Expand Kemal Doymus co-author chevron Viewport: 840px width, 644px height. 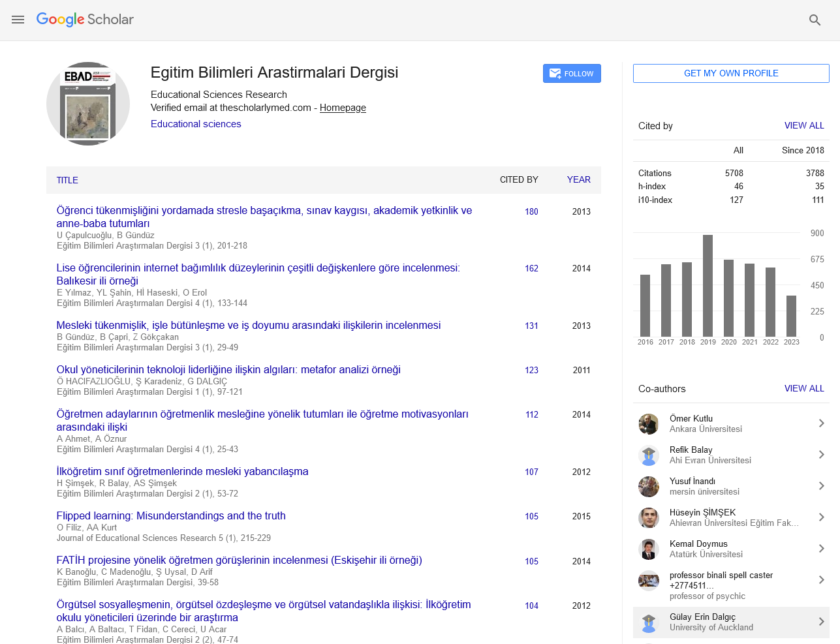821,549
